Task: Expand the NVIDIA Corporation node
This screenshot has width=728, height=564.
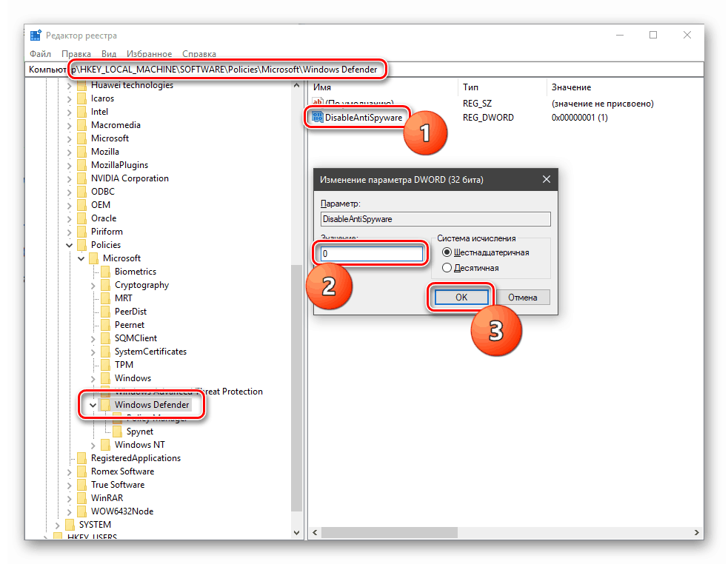Action: 69,178
